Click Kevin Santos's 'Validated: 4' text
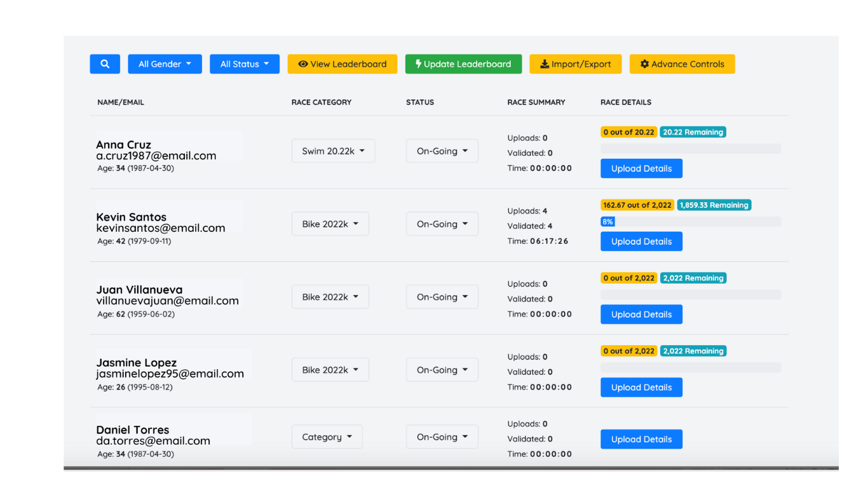Screen dimensions: 868x488 (x=530, y=226)
